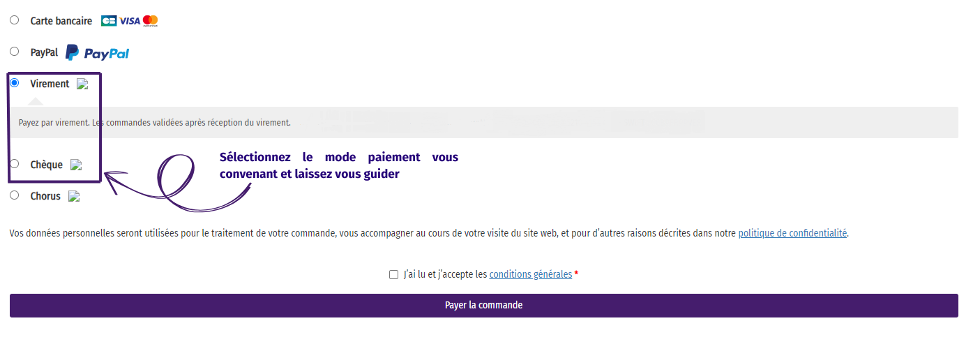Click the Payer la commande button
This screenshot has width=980, height=344.
[484, 306]
